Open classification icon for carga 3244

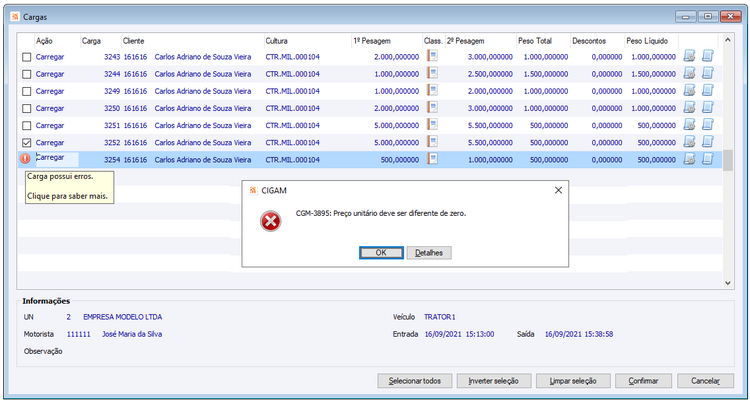pos(432,73)
